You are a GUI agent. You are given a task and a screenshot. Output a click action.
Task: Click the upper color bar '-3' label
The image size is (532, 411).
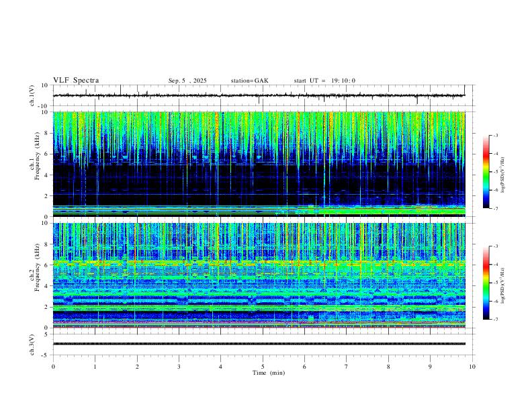[x=495, y=135]
